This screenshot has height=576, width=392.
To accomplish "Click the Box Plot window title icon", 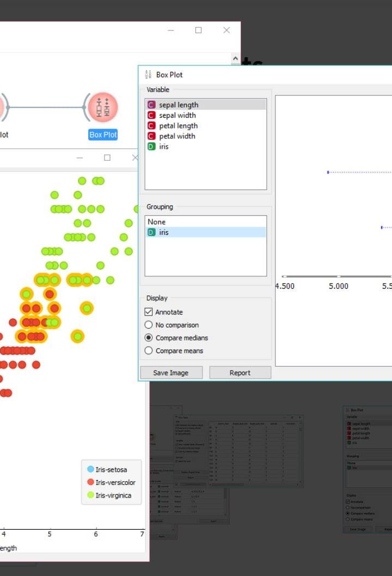I will [x=148, y=75].
